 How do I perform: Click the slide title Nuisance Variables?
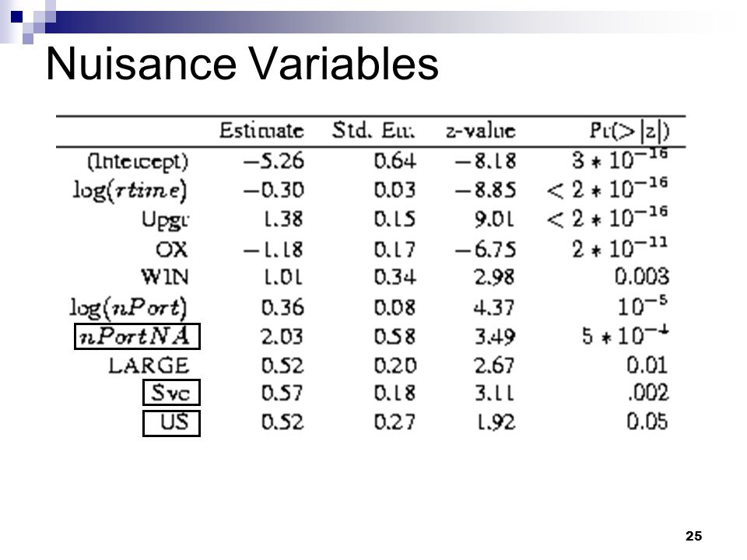(242, 64)
